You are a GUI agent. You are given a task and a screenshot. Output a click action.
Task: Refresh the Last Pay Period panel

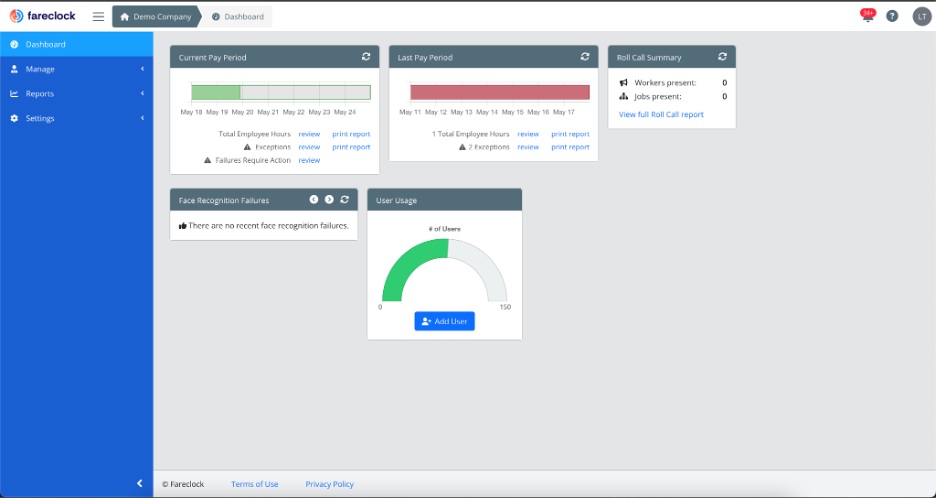pos(585,57)
